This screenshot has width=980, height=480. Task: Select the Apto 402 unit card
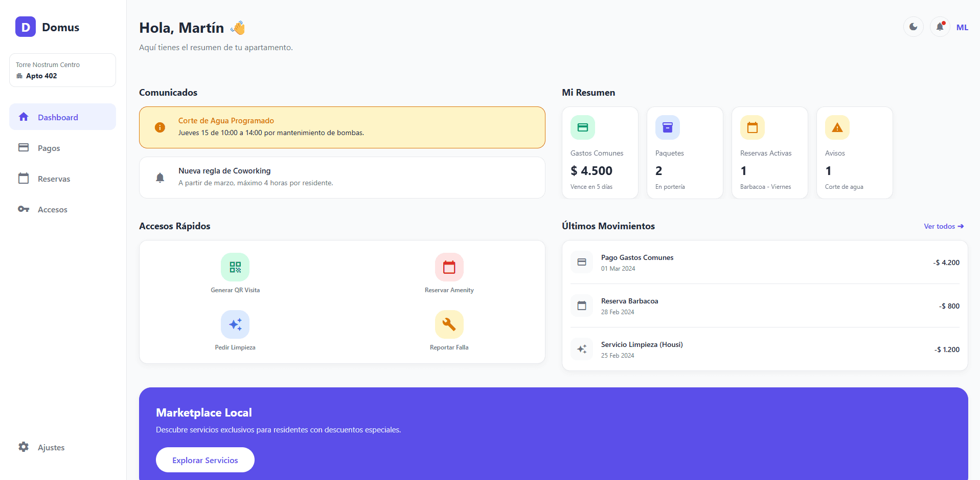coord(62,70)
